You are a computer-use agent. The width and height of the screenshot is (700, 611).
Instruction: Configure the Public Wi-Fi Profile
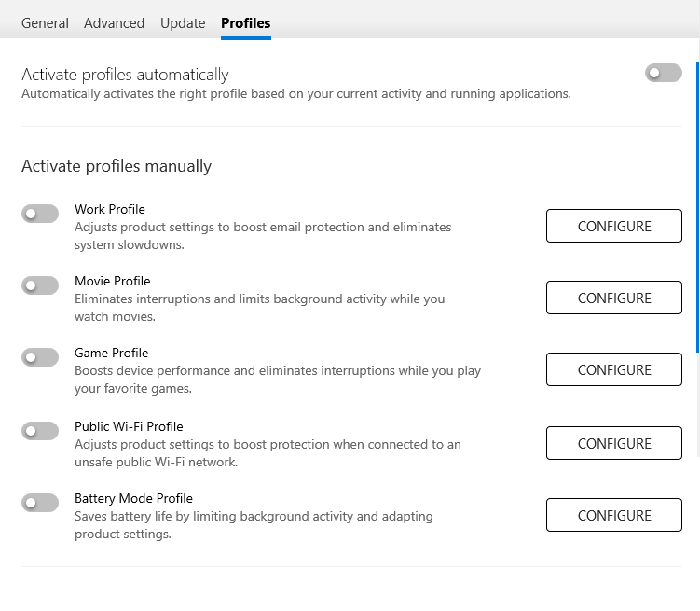[613, 444]
